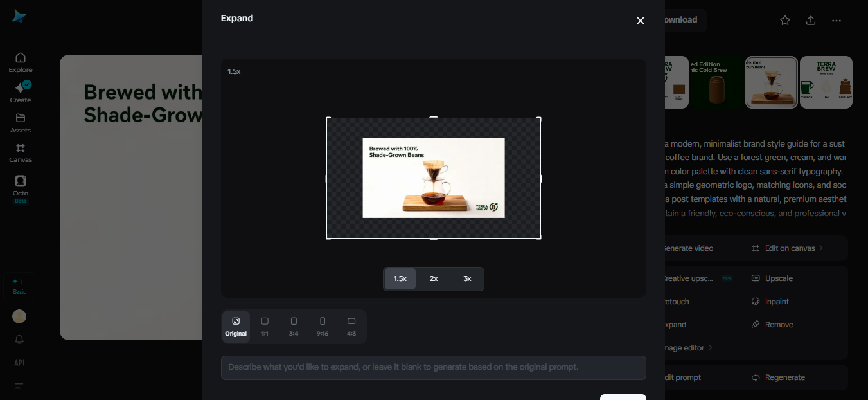The height and width of the screenshot is (400, 868).
Task: Choose the Original aspect ratio
Action: tap(236, 327)
